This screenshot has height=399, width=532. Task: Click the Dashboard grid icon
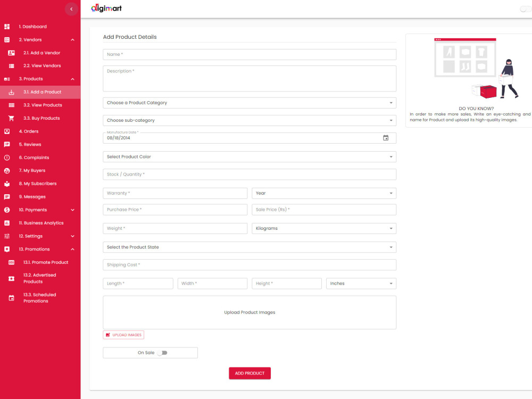point(7,27)
